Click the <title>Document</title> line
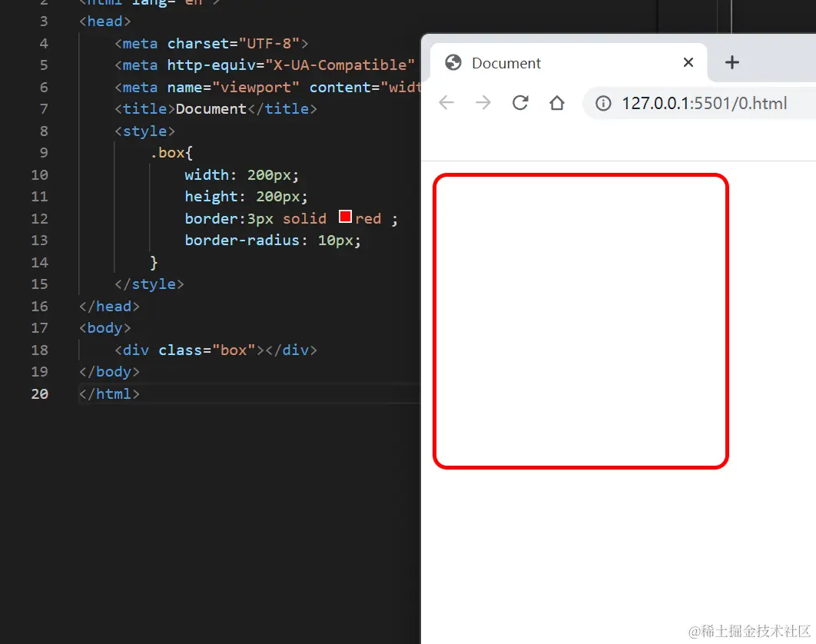Image resolution: width=816 pixels, height=644 pixels. 216,109
